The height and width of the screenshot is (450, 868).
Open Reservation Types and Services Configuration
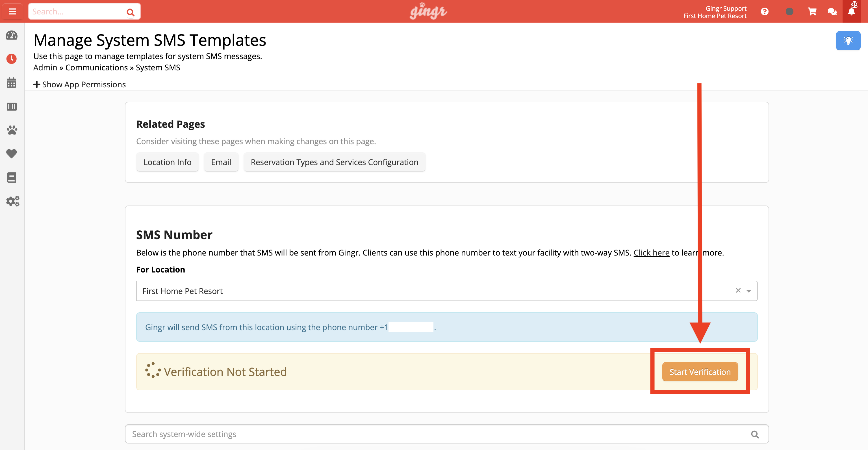334,162
